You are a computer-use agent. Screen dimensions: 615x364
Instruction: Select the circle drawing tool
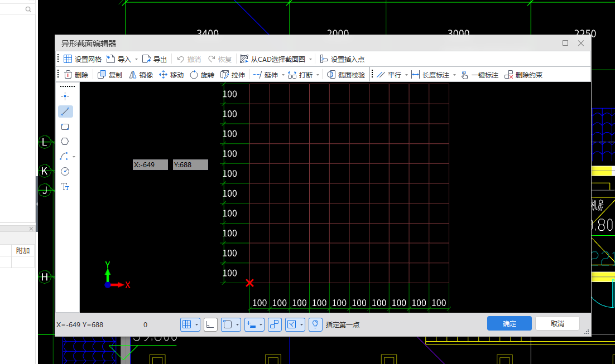click(x=65, y=171)
